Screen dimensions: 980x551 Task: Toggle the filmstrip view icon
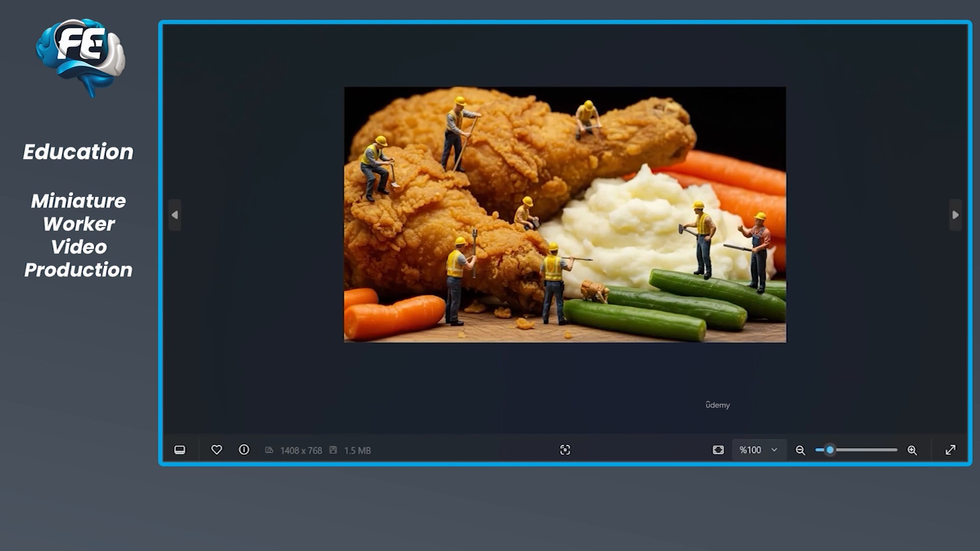[180, 450]
